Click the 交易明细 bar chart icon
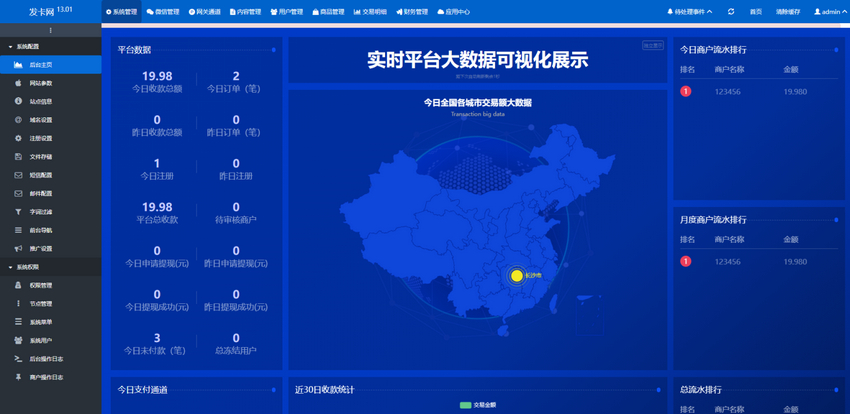The image size is (850, 414). tap(357, 12)
